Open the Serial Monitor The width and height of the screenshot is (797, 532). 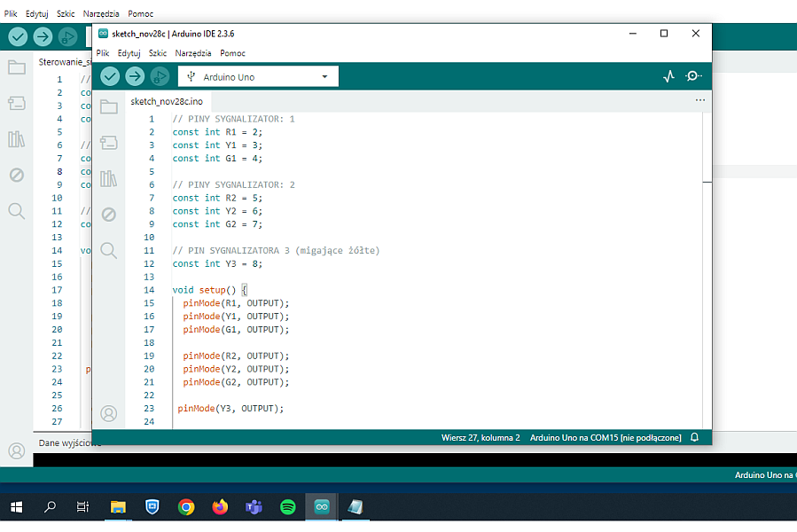pyautogui.click(x=694, y=77)
